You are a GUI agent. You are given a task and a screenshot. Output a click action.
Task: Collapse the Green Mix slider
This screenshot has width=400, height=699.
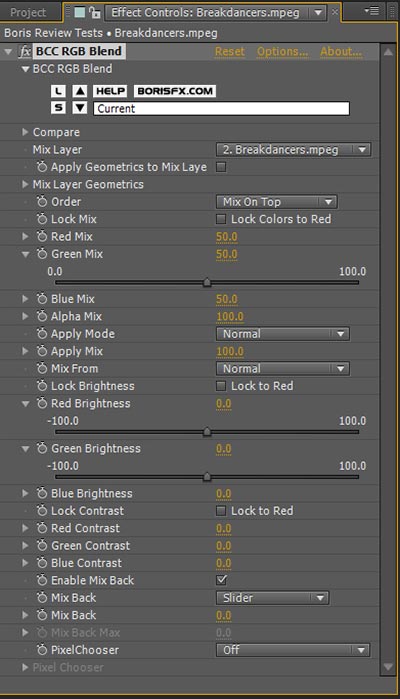[x=25, y=254]
